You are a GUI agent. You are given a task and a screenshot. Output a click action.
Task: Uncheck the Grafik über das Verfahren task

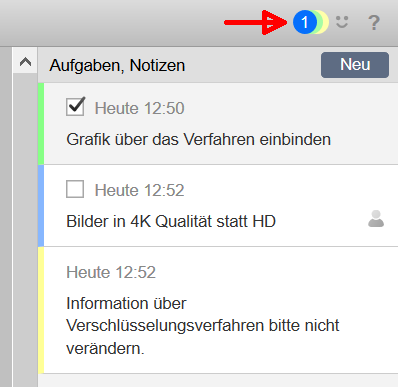(75, 107)
